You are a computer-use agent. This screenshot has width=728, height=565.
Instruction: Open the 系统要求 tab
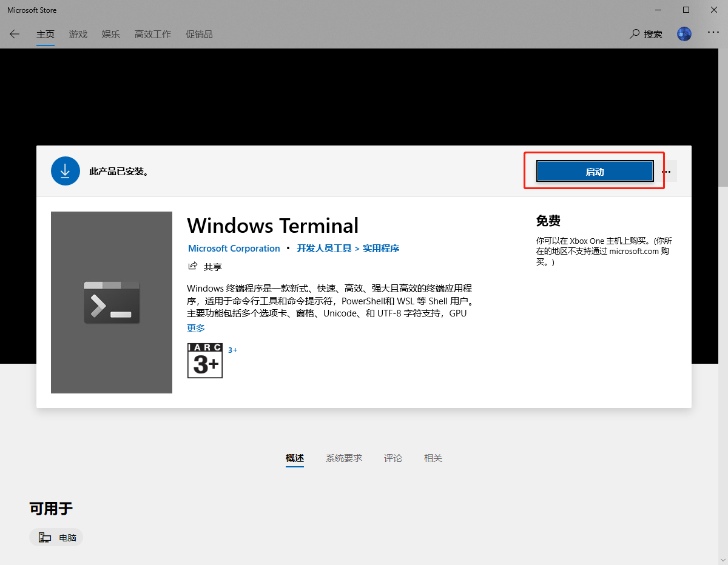tap(344, 458)
